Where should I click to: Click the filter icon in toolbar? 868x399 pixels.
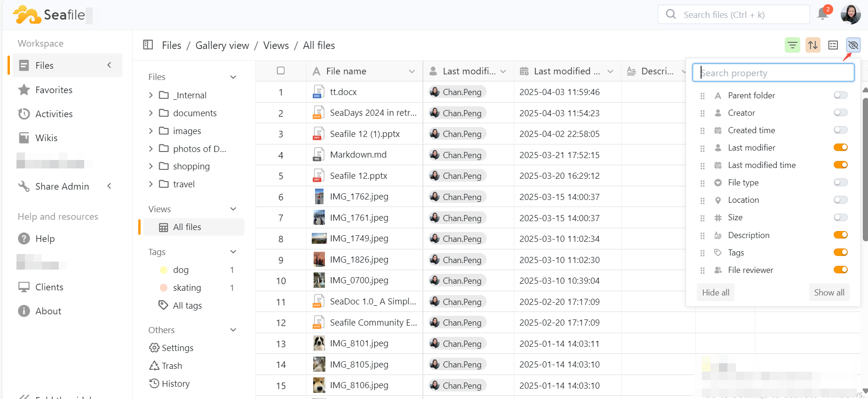click(792, 45)
